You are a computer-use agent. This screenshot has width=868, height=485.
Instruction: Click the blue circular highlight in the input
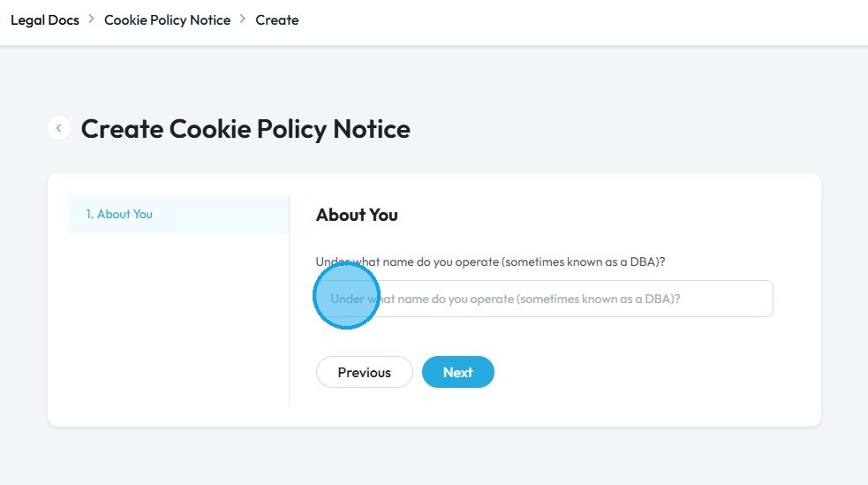tap(346, 296)
